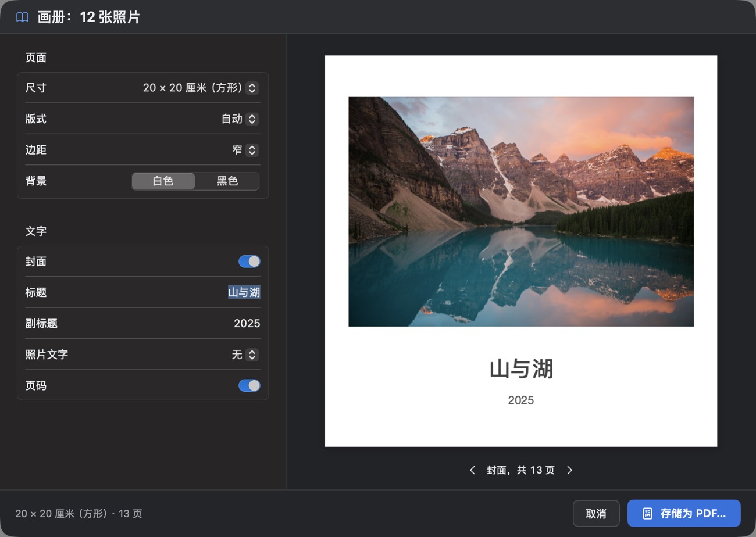Image resolution: width=756 pixels, height=537 pixels.
Task: Click the 封面，共 13 页 page indicator
Action: pyautogui.click(x=521, y=470)
